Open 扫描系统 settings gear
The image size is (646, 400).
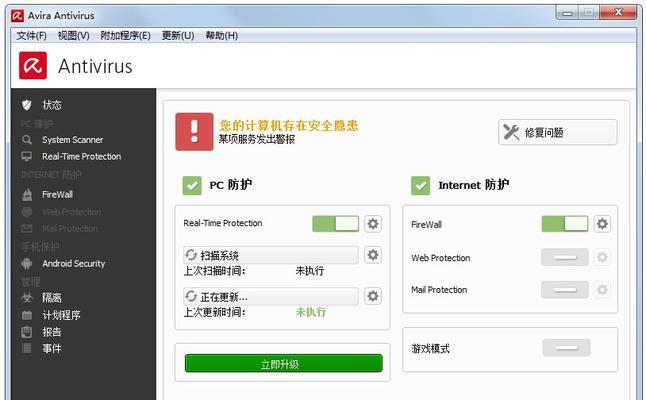[373, 255]
